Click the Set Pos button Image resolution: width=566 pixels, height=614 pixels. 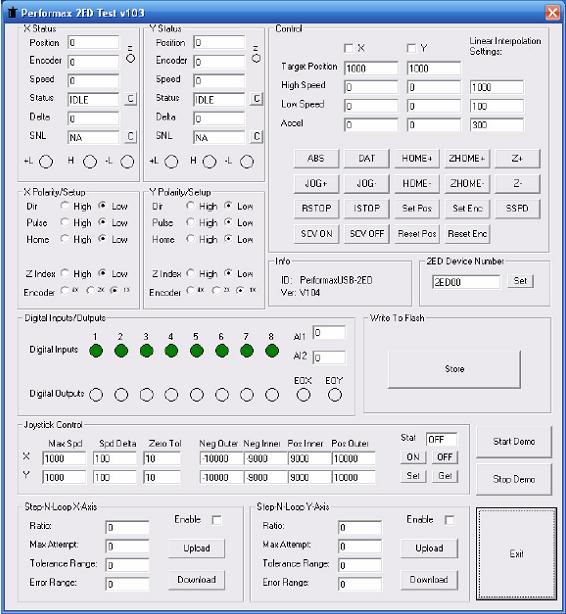click(417, 209)
